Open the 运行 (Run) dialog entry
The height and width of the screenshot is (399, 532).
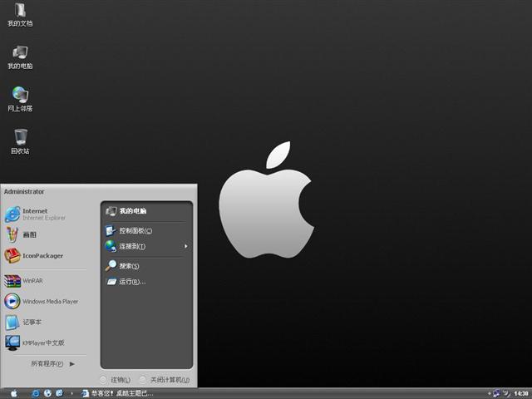pos(131,282)
